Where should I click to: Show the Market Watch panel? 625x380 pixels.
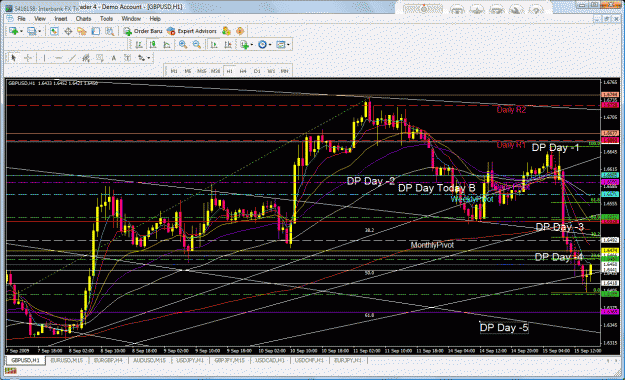(x=54, y=31)
